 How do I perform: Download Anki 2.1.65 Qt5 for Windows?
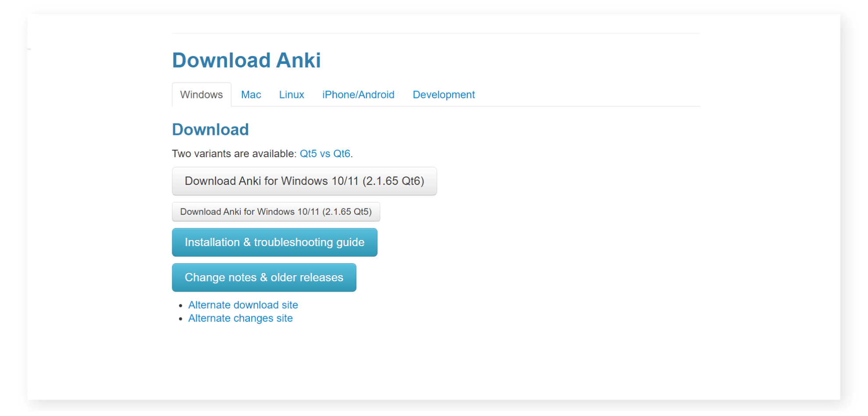coord(276,212)
